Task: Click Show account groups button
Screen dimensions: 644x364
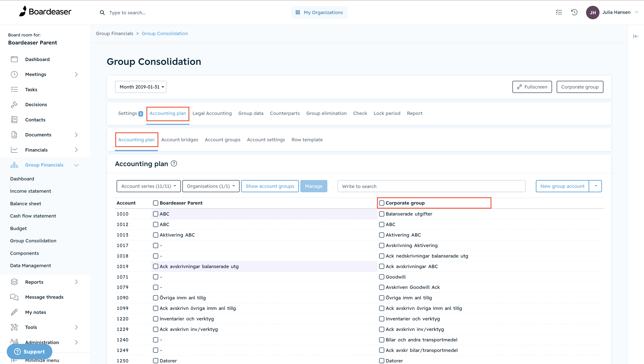Action: 270,186
